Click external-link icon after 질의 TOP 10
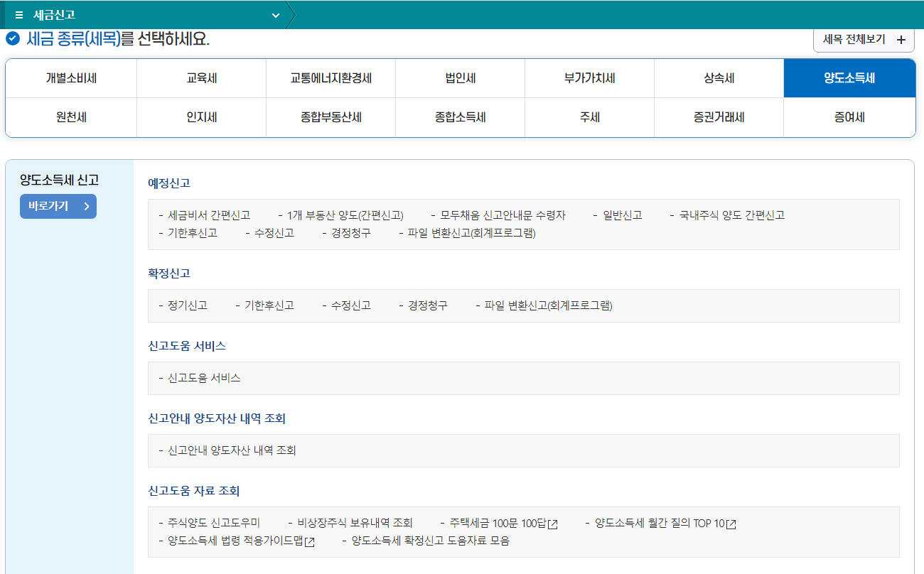 (731, 524)
